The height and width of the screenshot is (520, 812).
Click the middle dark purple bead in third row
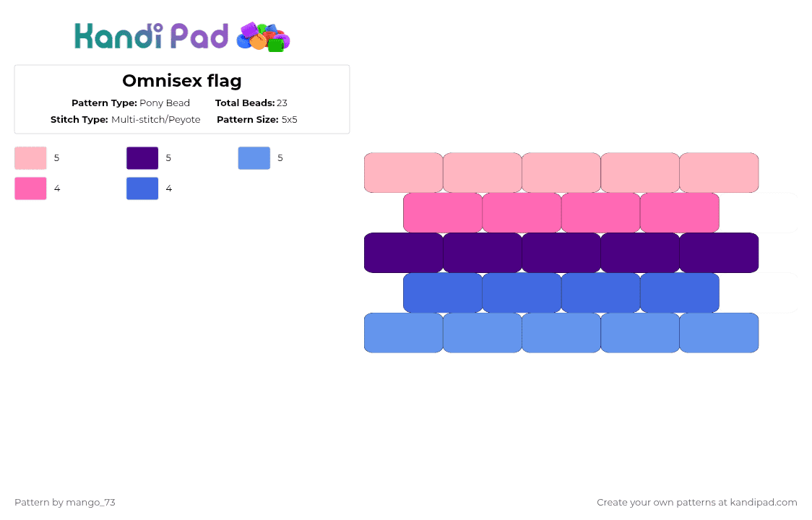(x=561, y=253)
